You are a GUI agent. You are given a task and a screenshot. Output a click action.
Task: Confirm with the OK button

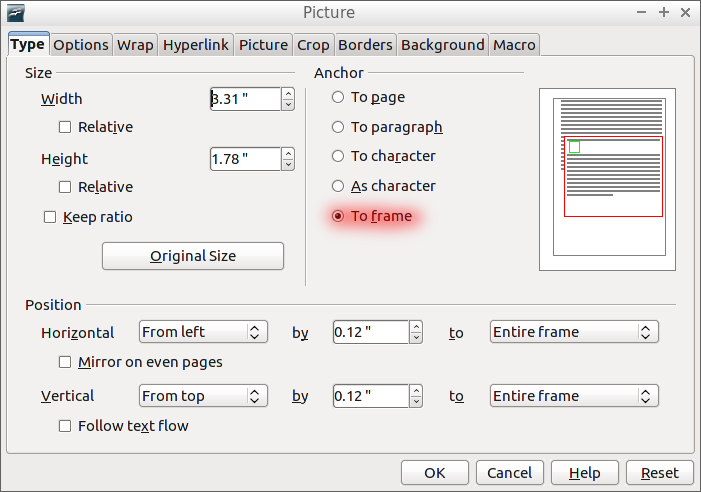point(435,473)
